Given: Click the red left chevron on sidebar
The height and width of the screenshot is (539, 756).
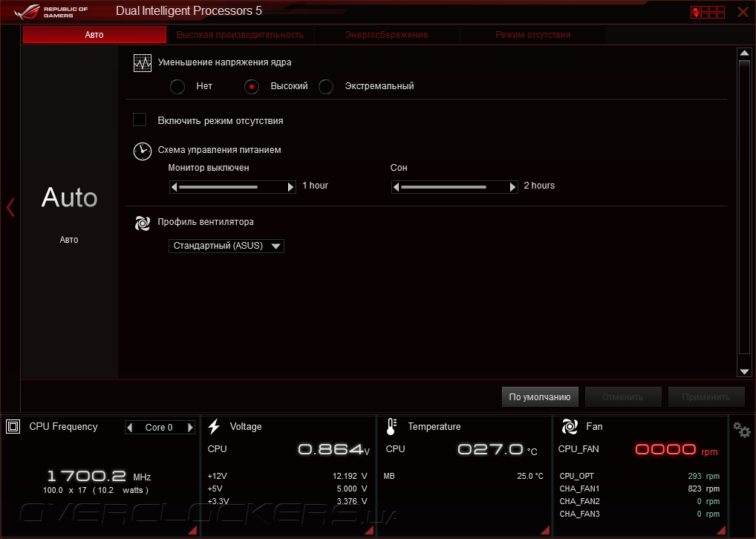Looking at the screenshot, I should pyautogui.click(x=10, y=207).
